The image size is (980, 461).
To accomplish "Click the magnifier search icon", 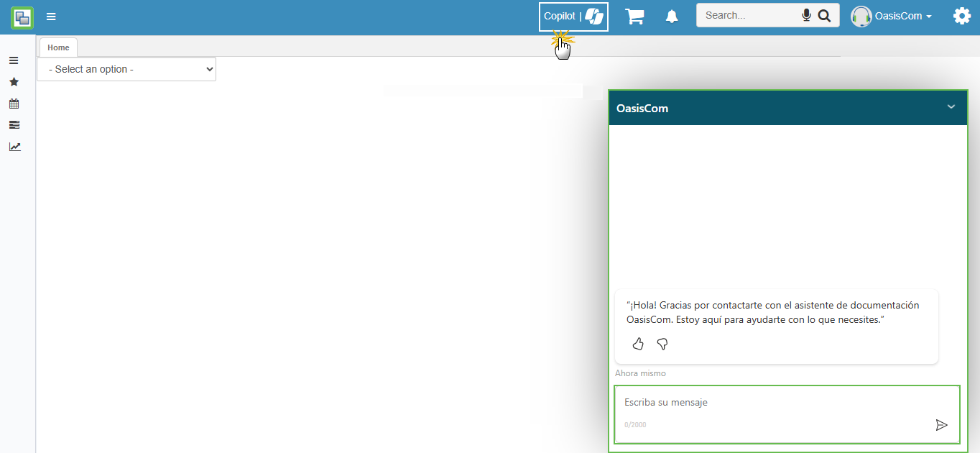I will (x=824, y=15).
